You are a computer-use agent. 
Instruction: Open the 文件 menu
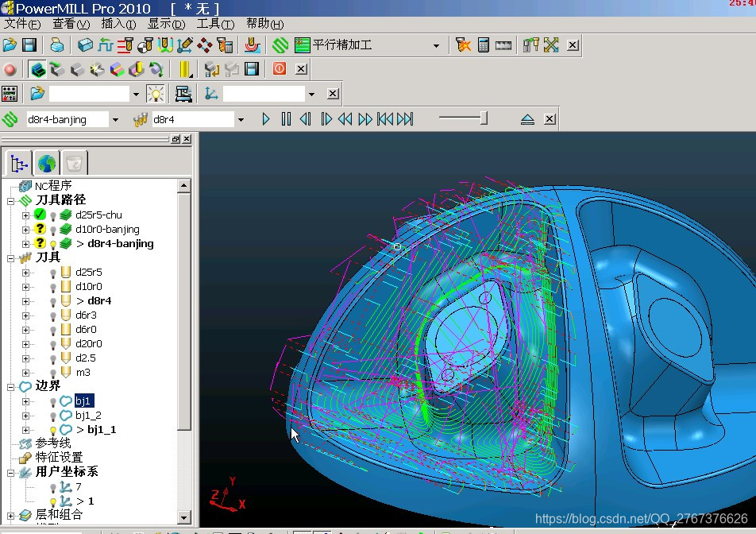coord(23,24)
